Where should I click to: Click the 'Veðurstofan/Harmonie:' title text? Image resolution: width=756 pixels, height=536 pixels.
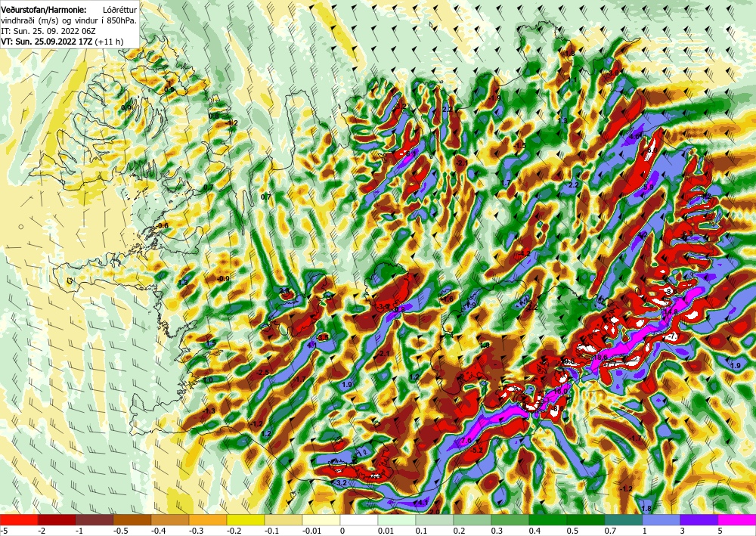[x=45, y=10]
